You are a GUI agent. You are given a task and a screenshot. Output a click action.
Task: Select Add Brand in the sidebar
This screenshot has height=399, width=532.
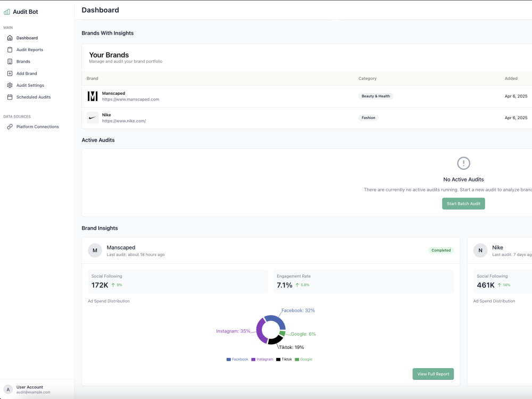pos(27,73)
